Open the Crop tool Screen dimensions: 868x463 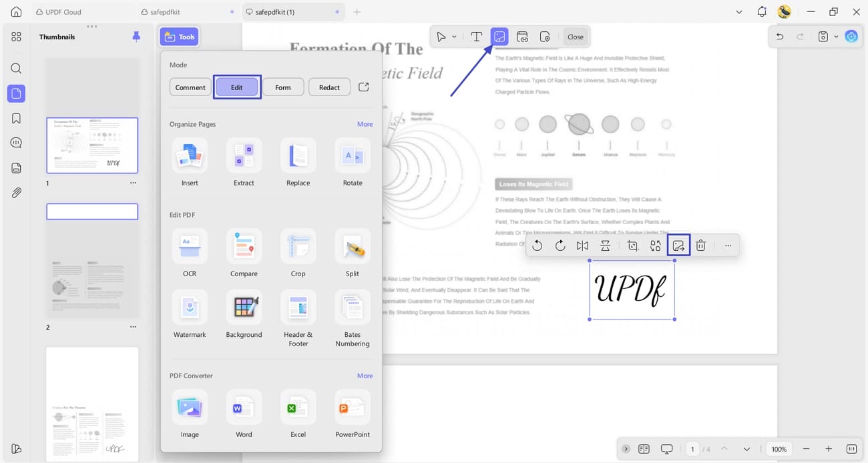click(x=298, y=253)
